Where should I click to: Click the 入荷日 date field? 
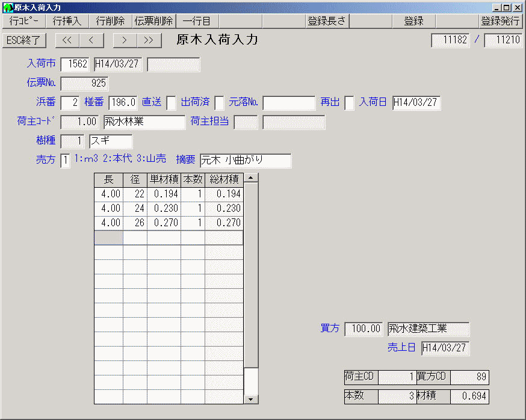point(416,103)
